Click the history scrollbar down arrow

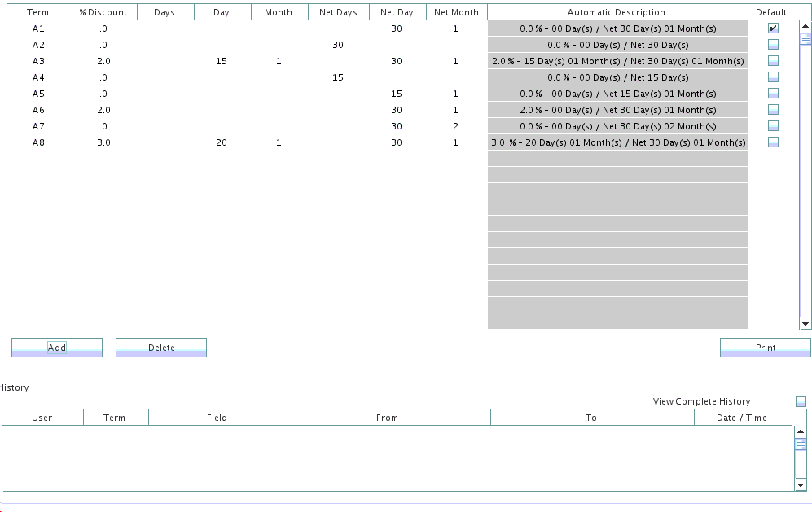801,485
